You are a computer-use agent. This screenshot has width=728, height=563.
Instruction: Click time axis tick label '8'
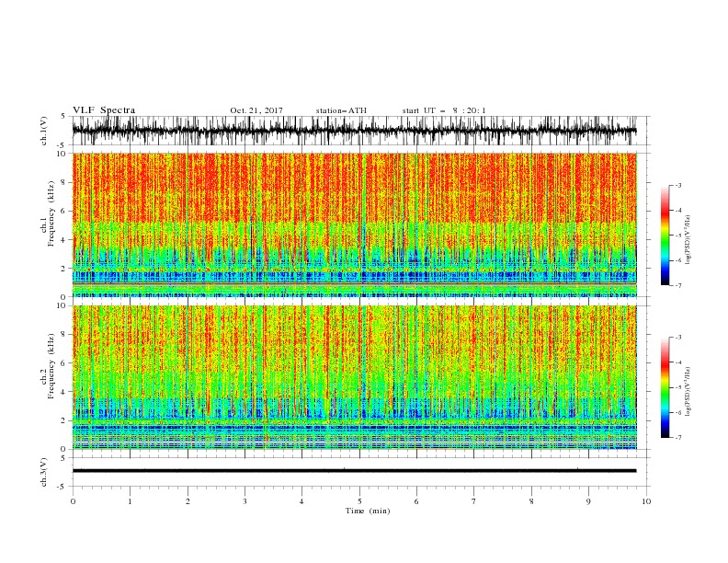(531, 501)
